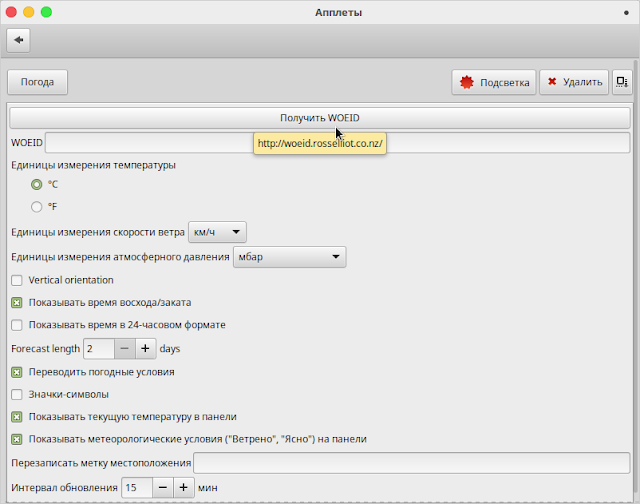Open pressure units dropdown мбар

pos(289,257)
